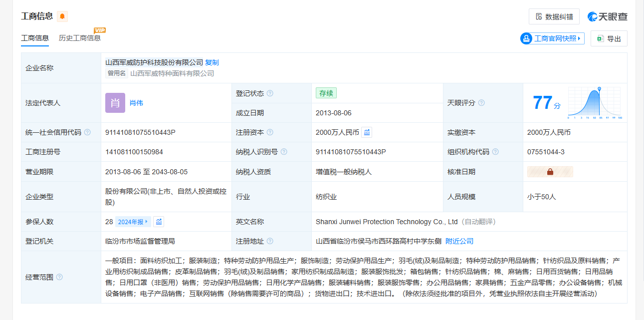
Task: Click help icon beside 统一社会信用代码
Action: click(88, 132)
